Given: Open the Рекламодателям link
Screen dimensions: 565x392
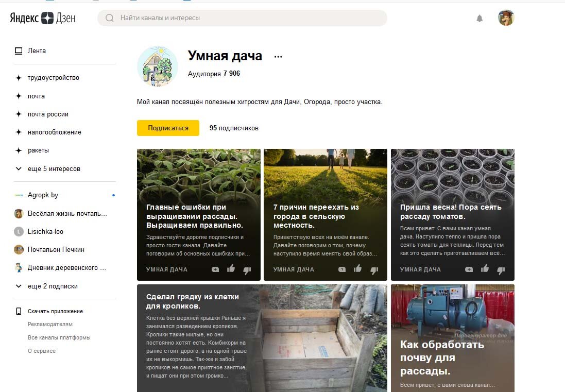Looking at the screenshot, I should (x=50, y=325).
